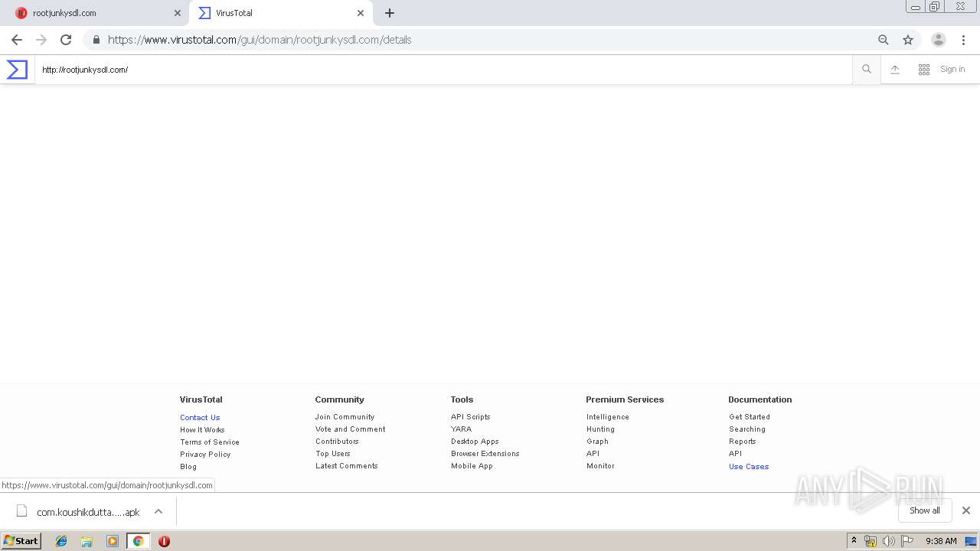Open the Monitor link

[x=600, y=465]
